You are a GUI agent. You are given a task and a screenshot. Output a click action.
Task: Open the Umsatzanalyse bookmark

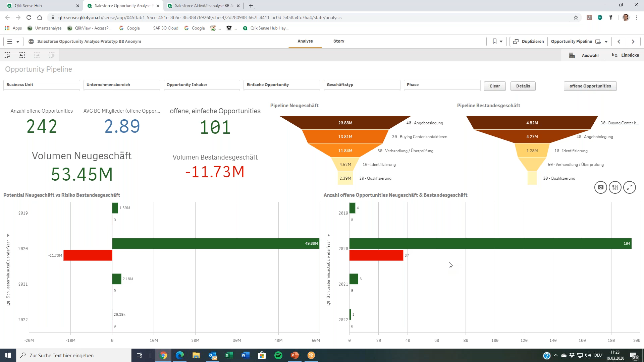[x=45, y=28]
